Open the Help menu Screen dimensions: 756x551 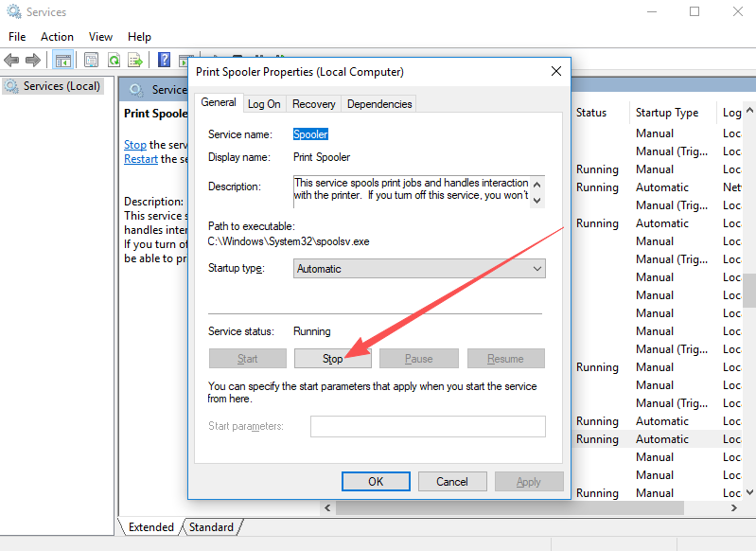(139, 37)
